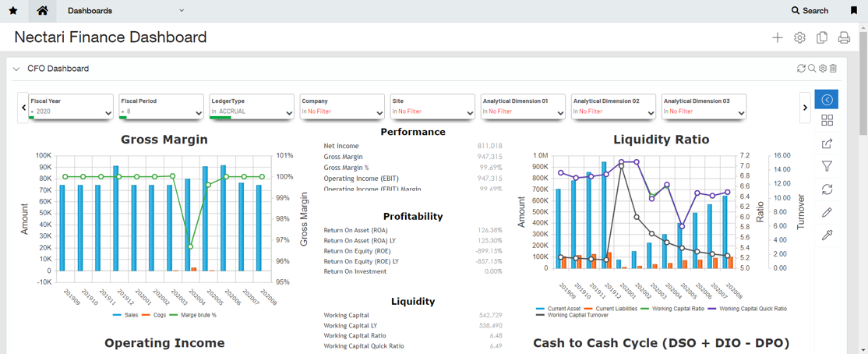Viewport: 868px width, 354px height.
Task: Add a new dashboard with plus icon
Action: [778, 37]
